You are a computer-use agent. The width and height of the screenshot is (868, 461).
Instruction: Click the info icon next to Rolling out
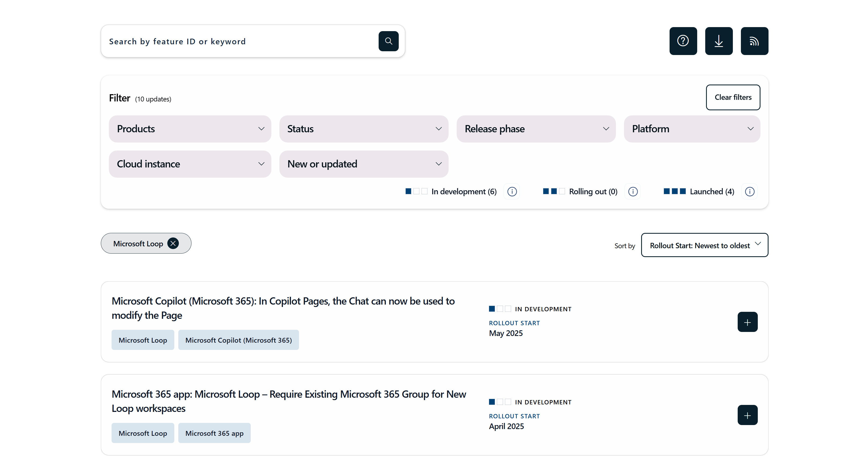633,191
